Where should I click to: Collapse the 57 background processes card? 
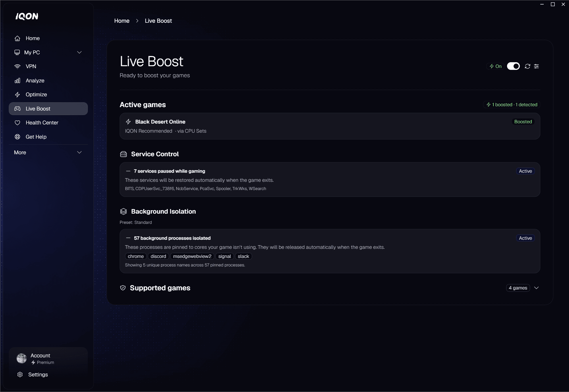128,238
